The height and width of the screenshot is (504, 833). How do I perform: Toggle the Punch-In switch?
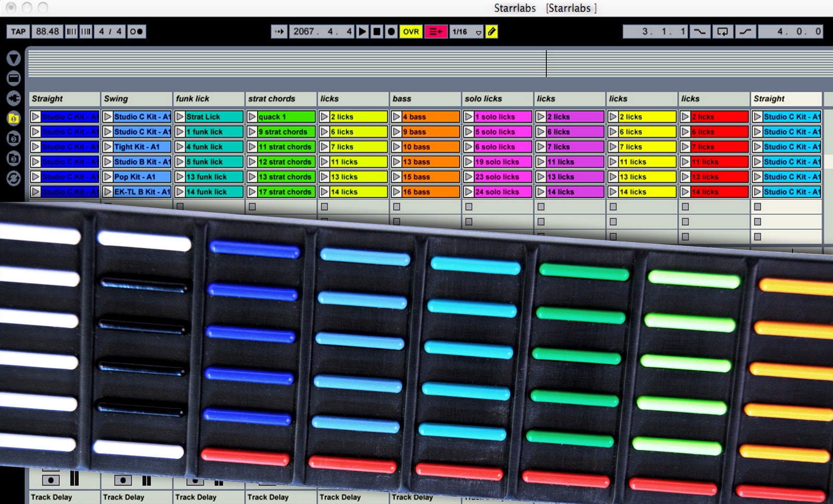[700, 32]
